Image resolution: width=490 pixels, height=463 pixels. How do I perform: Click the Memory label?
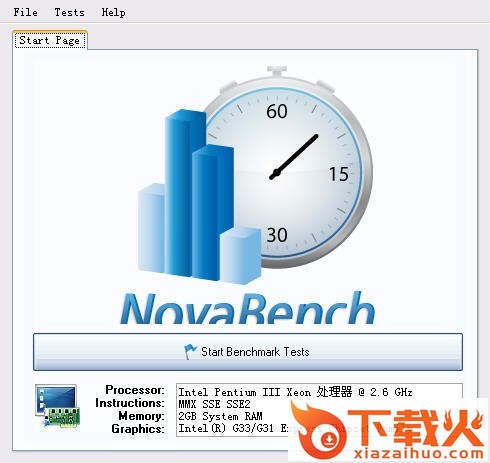tap(141, 416)
